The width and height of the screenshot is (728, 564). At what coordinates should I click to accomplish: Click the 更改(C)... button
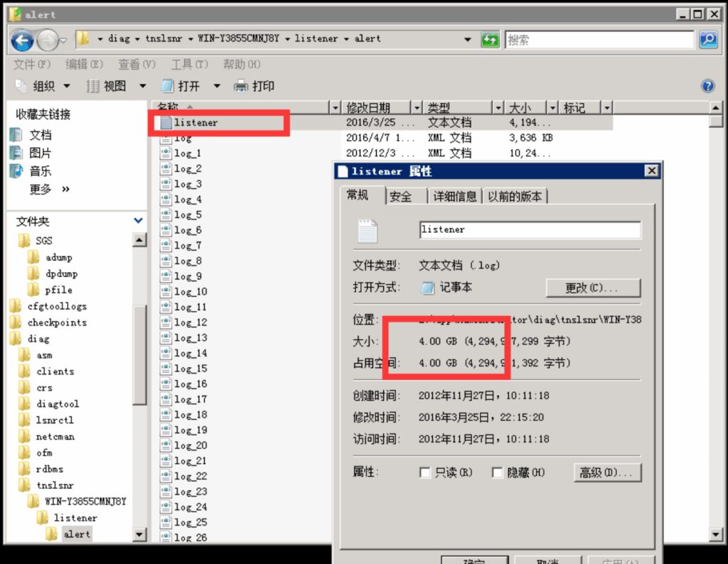(x=593, y=288)
